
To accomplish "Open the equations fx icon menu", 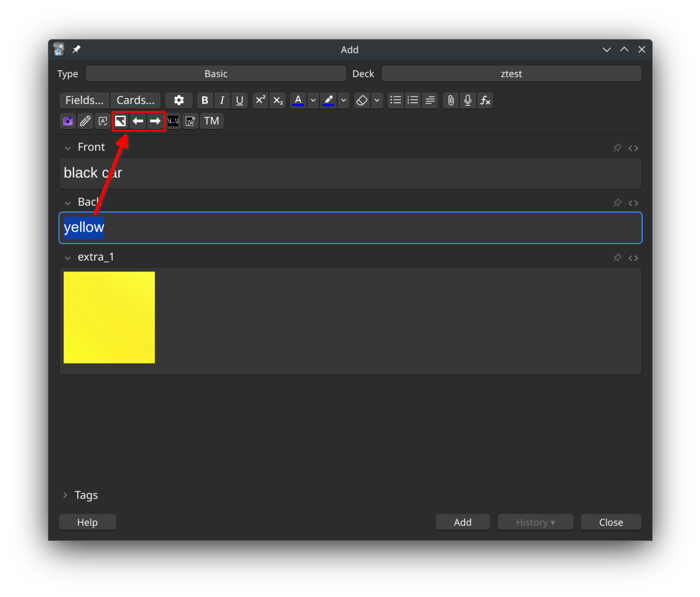I will click(x=485, y=100).
